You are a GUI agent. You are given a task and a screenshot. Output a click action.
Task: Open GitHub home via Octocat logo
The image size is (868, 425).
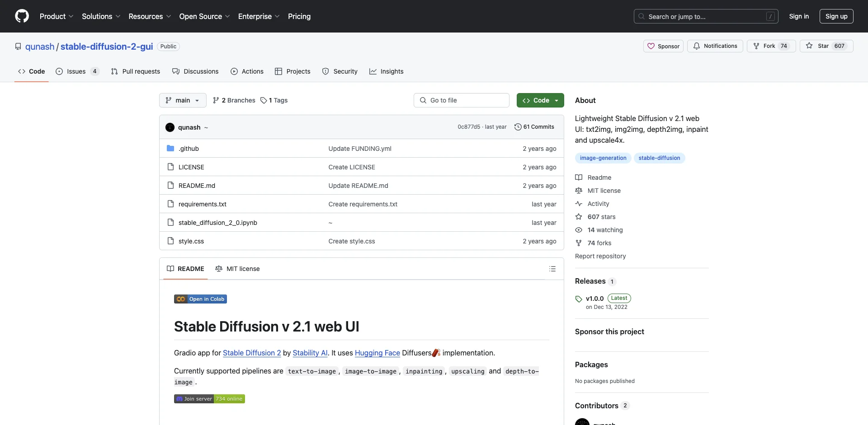pos(22,16)
